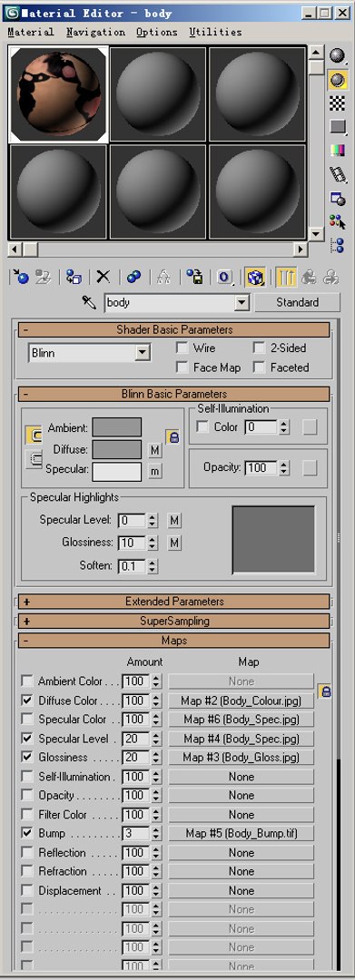Expand the Extended Parameters rollout

pyautogui.click(x=173, y=602)
